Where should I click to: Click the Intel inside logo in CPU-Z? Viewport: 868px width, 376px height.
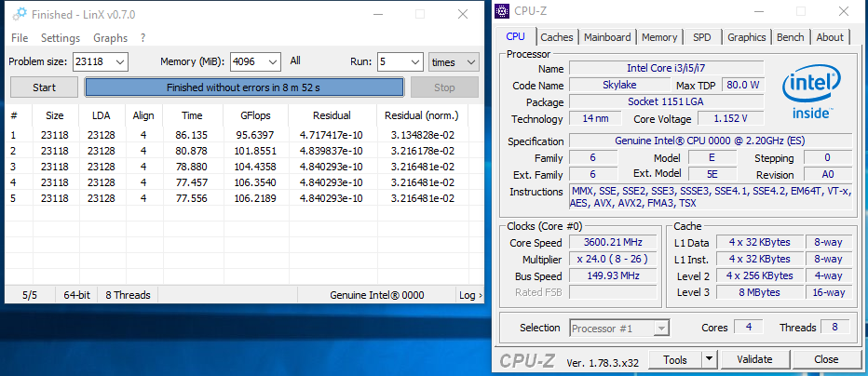point(811,93)
